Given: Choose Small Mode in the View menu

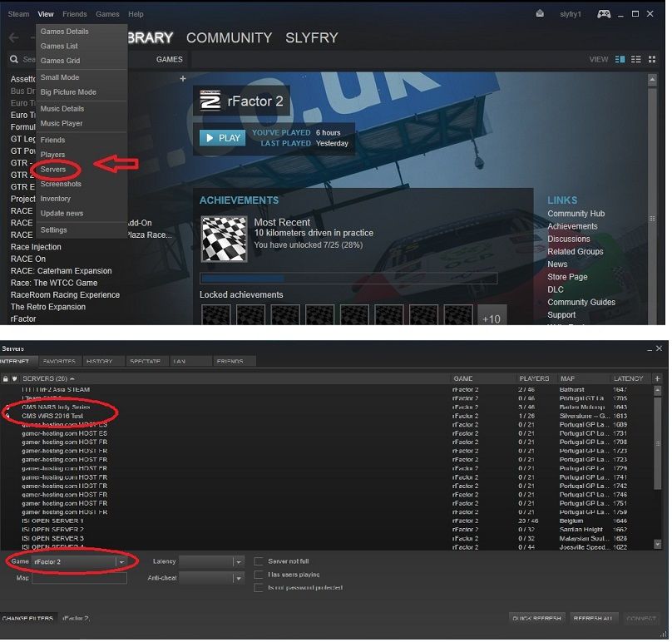Looking at the screenshot, I should [60, 77].
